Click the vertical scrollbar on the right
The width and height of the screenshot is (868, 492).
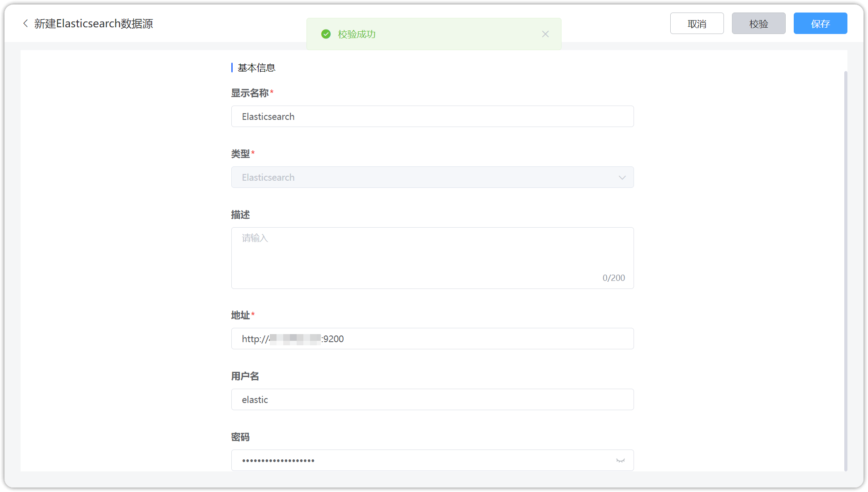coord(846,271)
